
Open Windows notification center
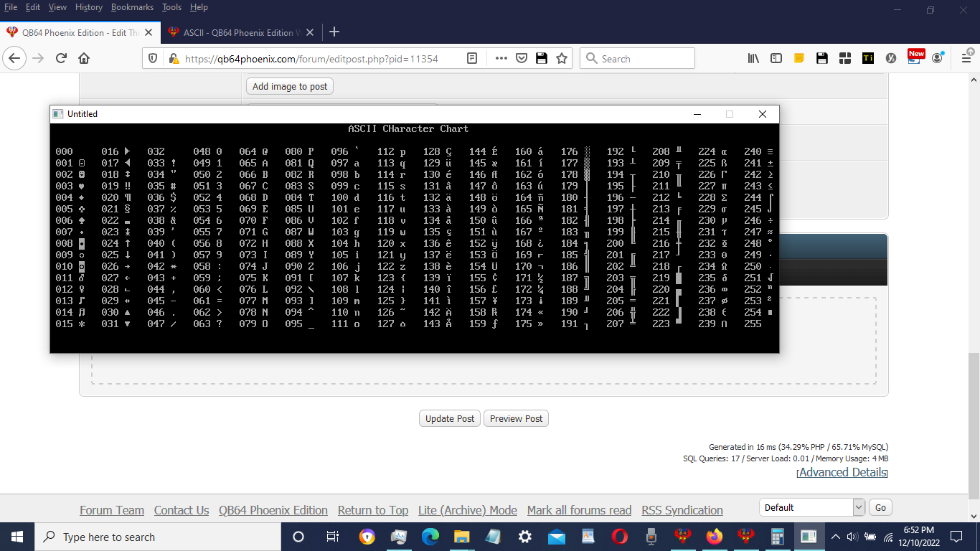click(x=956, y=537)
